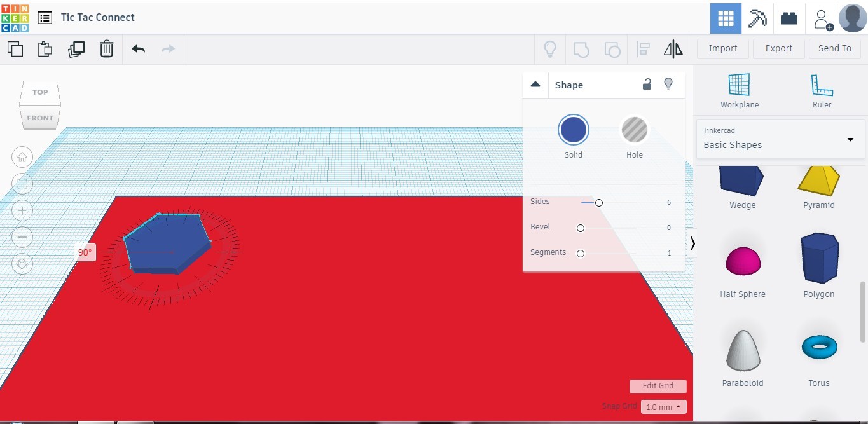The height and width of the screenshot is (424, 868).
Task: Select the Duplicate and repeat icon
Action: [x=76, y=48]
